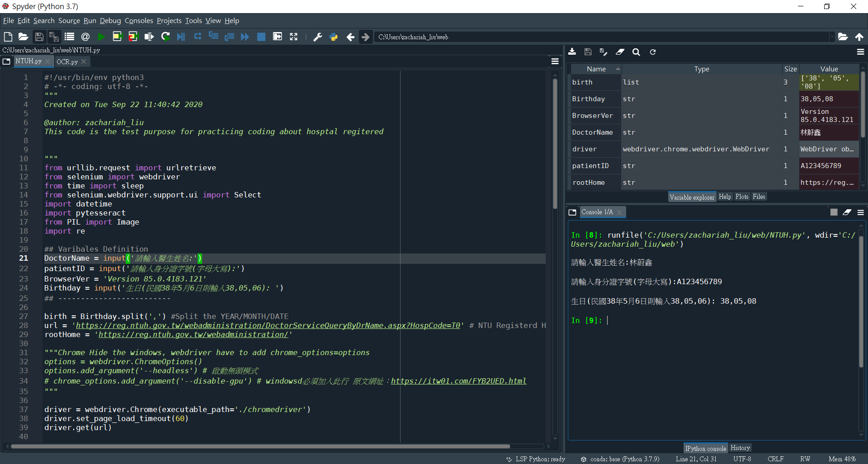Expand the working directory path dropdown
This screenshot has height=464, width=868.
(831, 37)
